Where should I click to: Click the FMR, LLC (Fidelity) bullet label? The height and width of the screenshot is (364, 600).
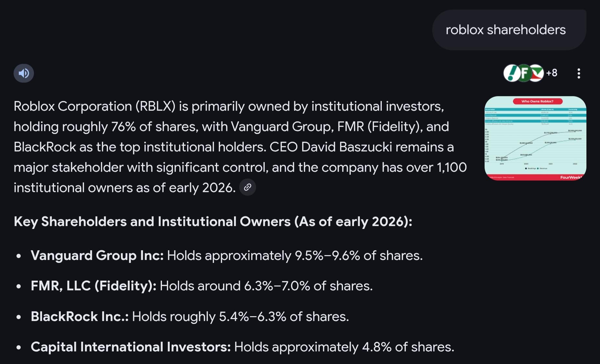click(x=93, y=286)
